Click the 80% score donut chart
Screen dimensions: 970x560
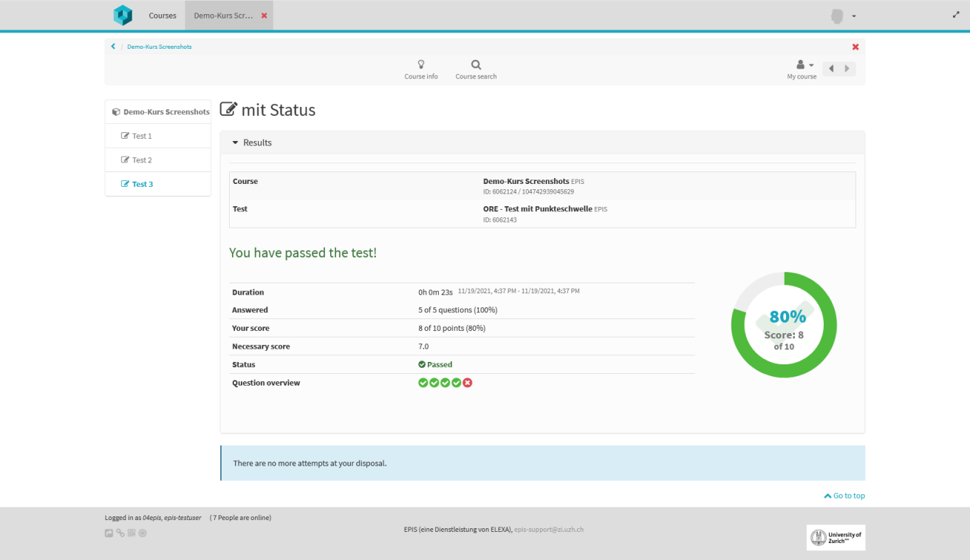coord(784,325)
